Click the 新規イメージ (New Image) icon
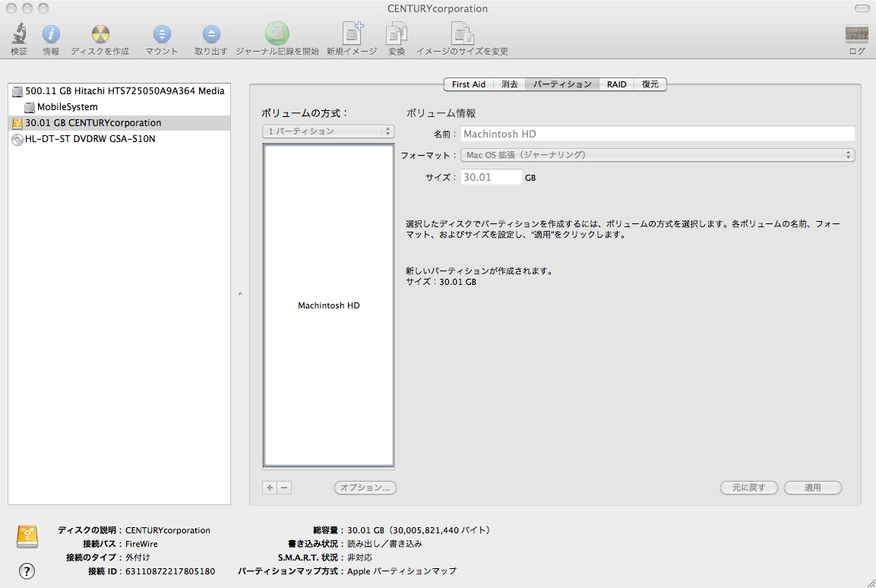876x588 pixels. 352,35
